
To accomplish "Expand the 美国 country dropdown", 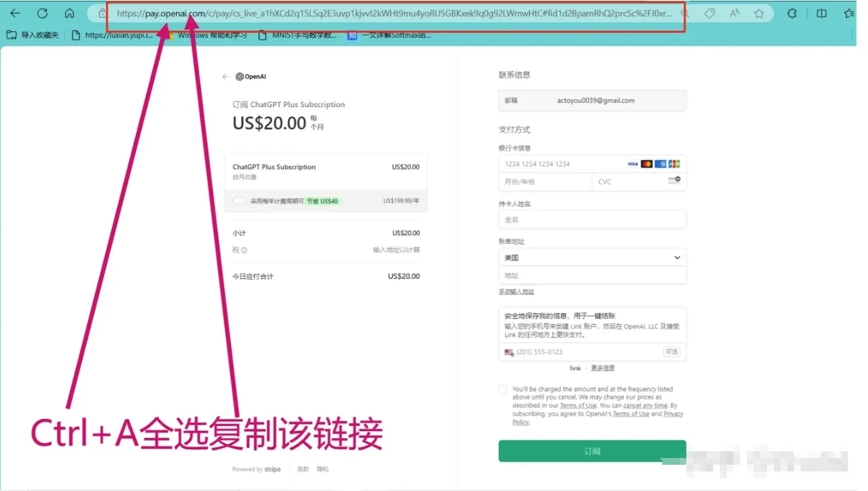I will click(x=592, y=257).
